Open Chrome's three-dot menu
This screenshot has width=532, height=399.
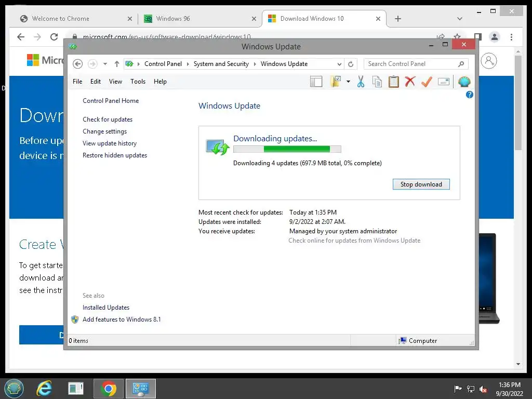[x=511, y=37]
